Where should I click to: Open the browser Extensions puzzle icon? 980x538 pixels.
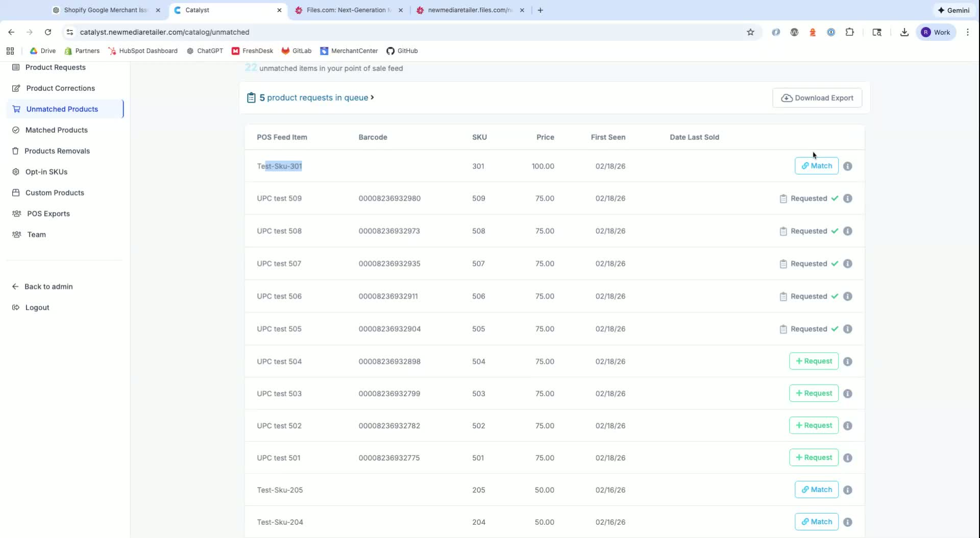click(849, 32)
